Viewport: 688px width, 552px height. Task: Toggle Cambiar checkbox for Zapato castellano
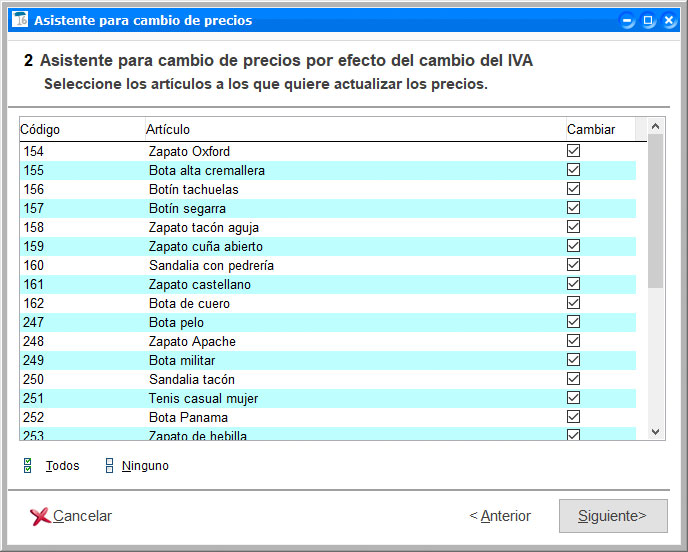point(573,283)
